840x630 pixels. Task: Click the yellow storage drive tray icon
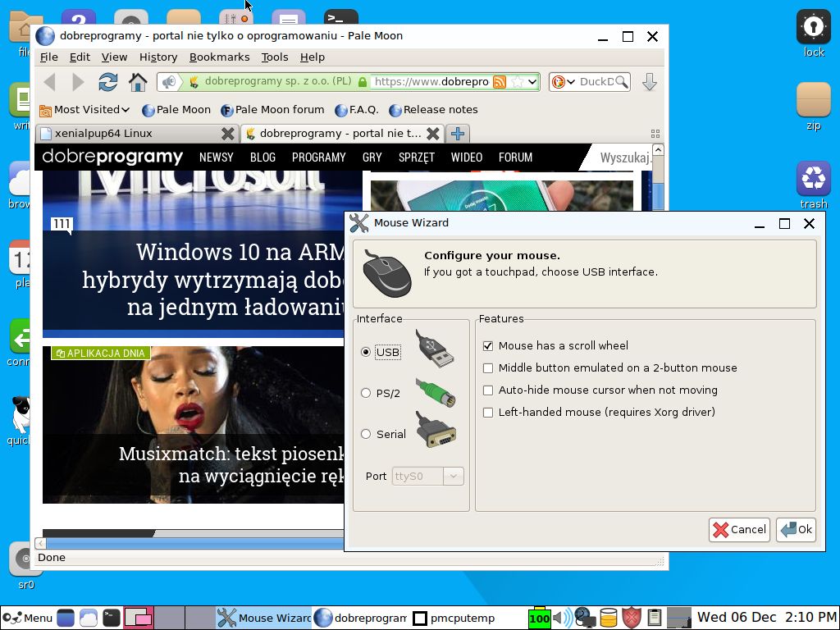pos(608,618)
